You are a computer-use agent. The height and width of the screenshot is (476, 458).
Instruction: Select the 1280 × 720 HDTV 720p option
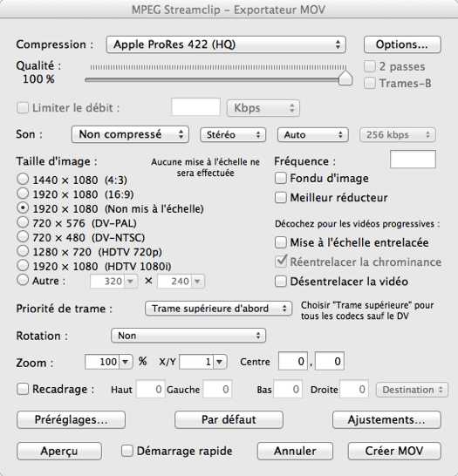pyautogui.click(x=23, y=251)
